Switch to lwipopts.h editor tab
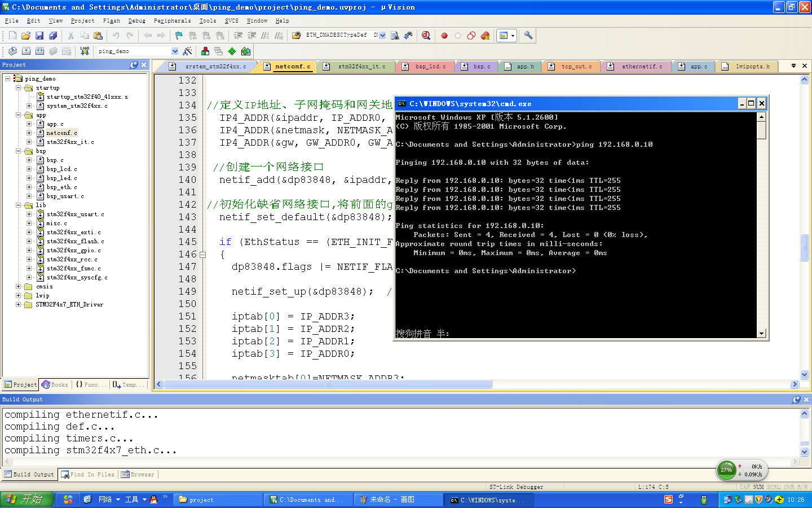This screenshot has height=508, width=812. 747,67
